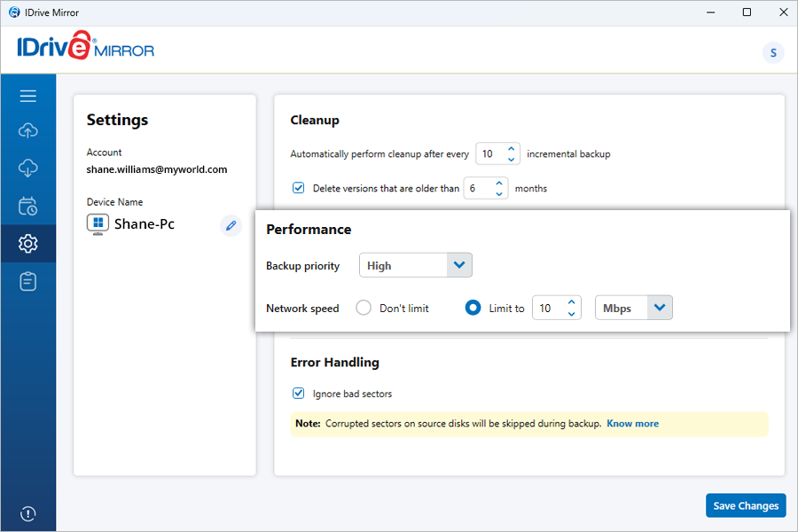Open the logs clipboard section
Image resolution: width=798 pixels, height=532 pixels.
pos(27,282)
